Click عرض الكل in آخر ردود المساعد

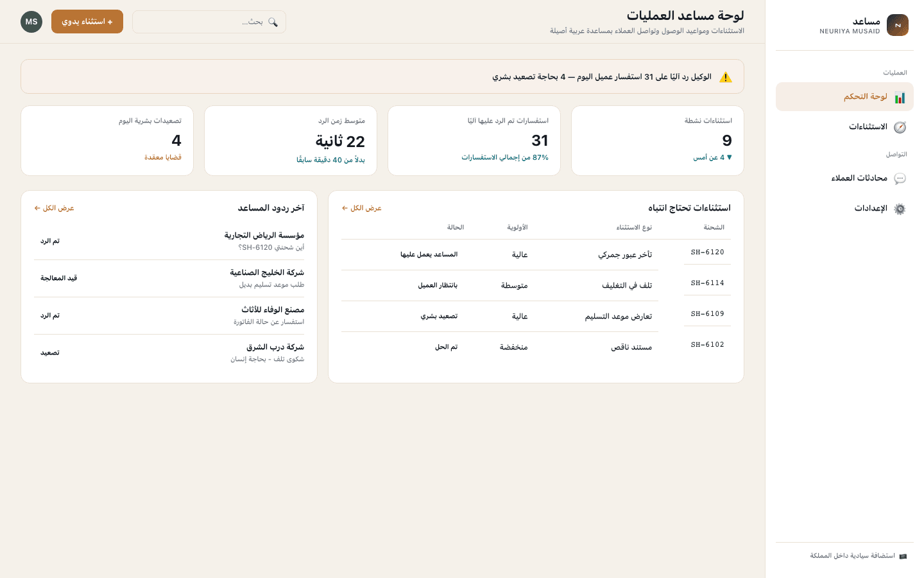pyautogui.click(x=54, y=208)
